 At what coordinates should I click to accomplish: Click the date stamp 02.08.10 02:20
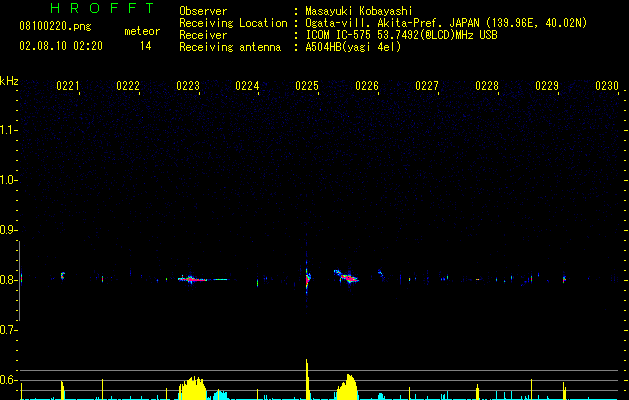(x=61, y=46)
